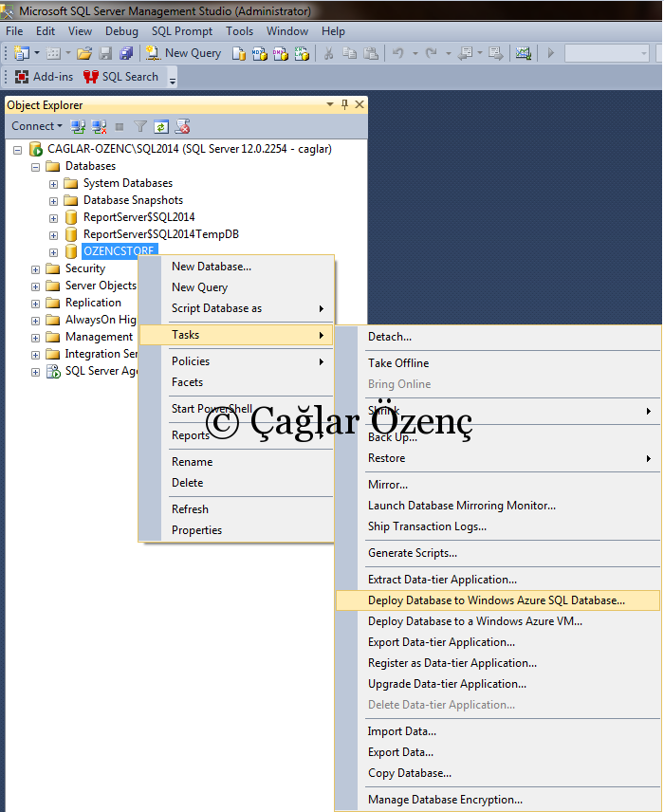Click the Activity Monitor toolbar icon
Image resolution: width=664 pixels, height=812 pixels.
(523, 53)
